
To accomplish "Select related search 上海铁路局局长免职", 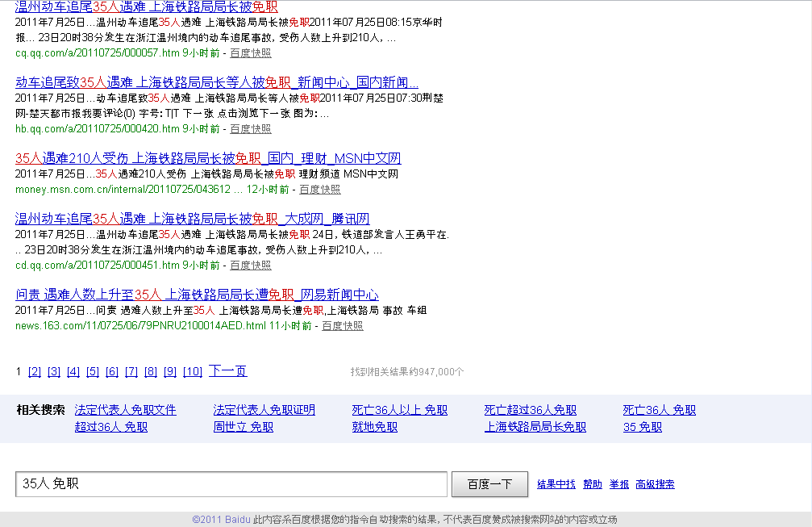I will point(535,427).
